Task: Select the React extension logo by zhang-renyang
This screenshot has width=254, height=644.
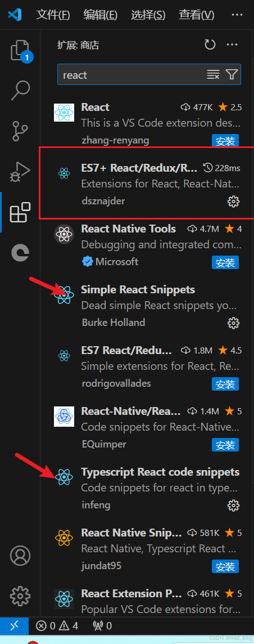Action: 64,112
